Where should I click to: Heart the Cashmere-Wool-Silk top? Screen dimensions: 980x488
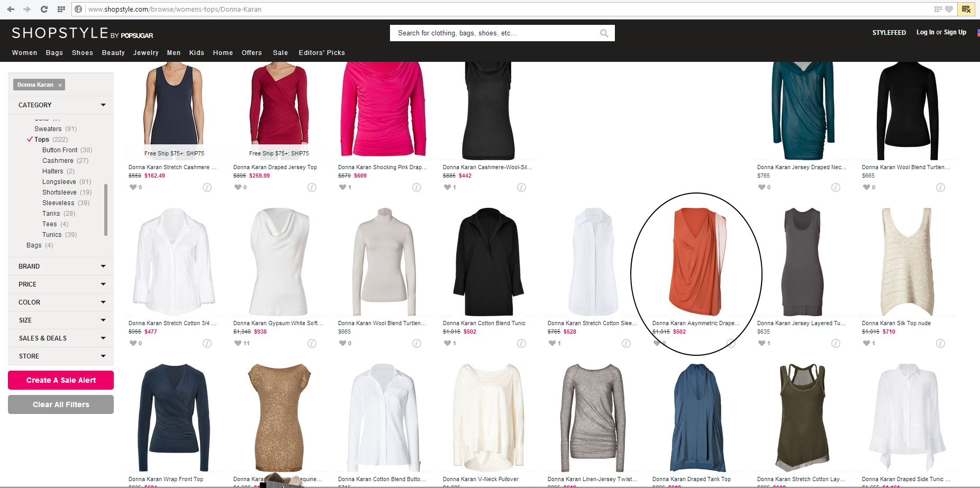[x=447, y=187]
